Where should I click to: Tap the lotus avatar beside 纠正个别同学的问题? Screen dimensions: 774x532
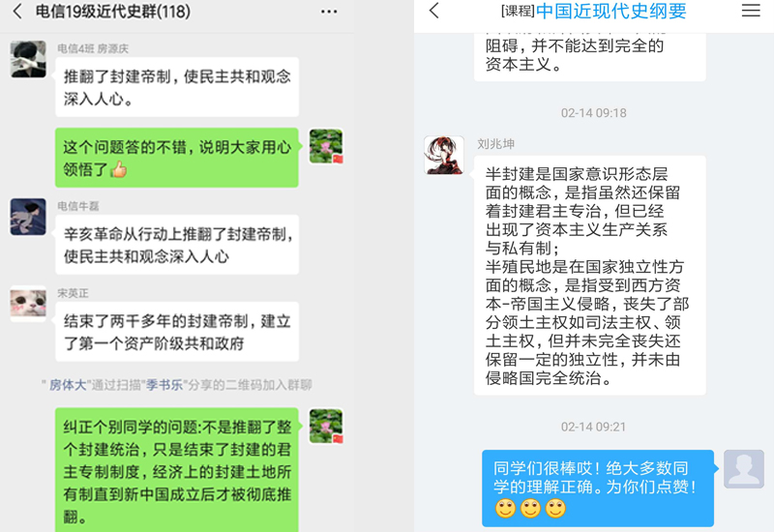[x=326, y=426]
